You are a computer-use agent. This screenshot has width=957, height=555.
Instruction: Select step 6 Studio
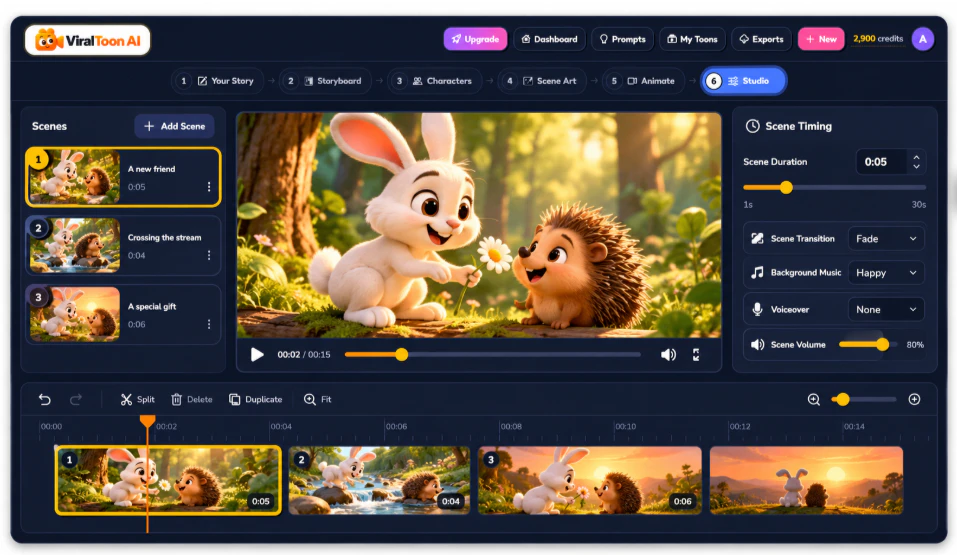(x=743, y=81)
